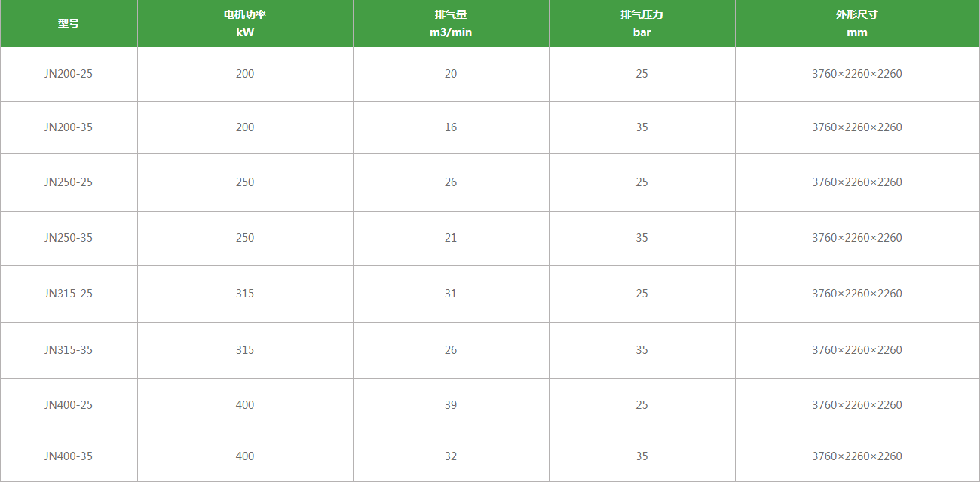Click the 型号 column header
Image resolution: width=980 pixels, height=482 pixels.
click(x=69, y=23)
